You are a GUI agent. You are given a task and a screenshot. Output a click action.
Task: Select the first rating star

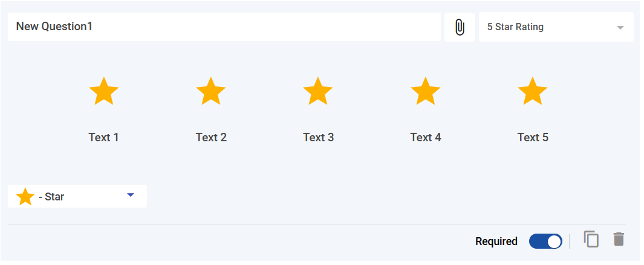click(x=103, y=92)
